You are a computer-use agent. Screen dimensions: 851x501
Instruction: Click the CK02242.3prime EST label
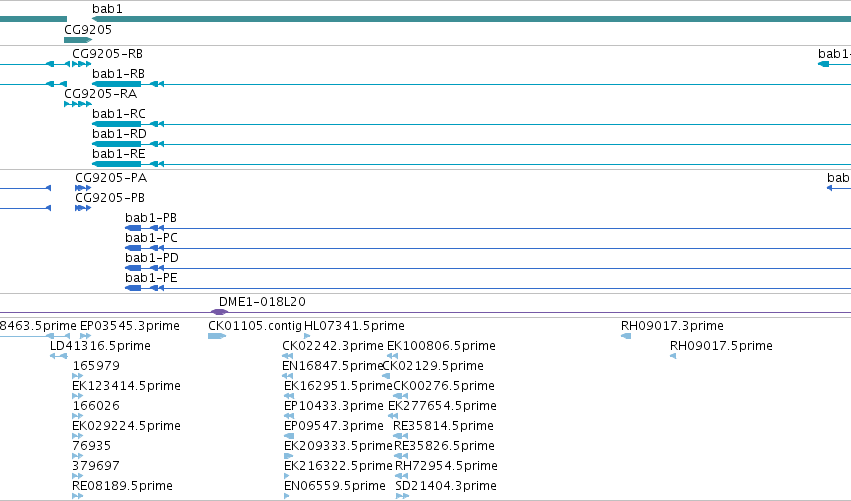(x=333, y=346)
